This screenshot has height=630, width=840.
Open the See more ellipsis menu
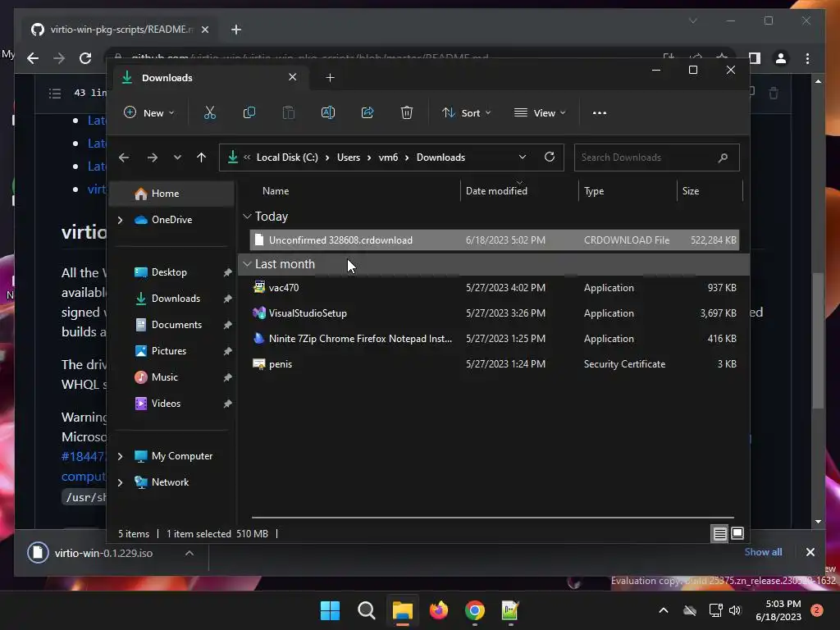[x=600, y=113]
